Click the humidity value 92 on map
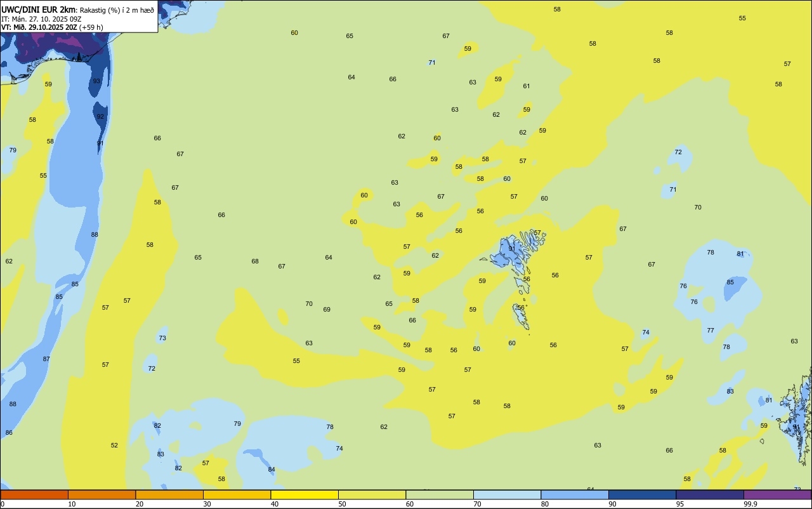Viewport: 812px width, 509px height. point(100,116)
